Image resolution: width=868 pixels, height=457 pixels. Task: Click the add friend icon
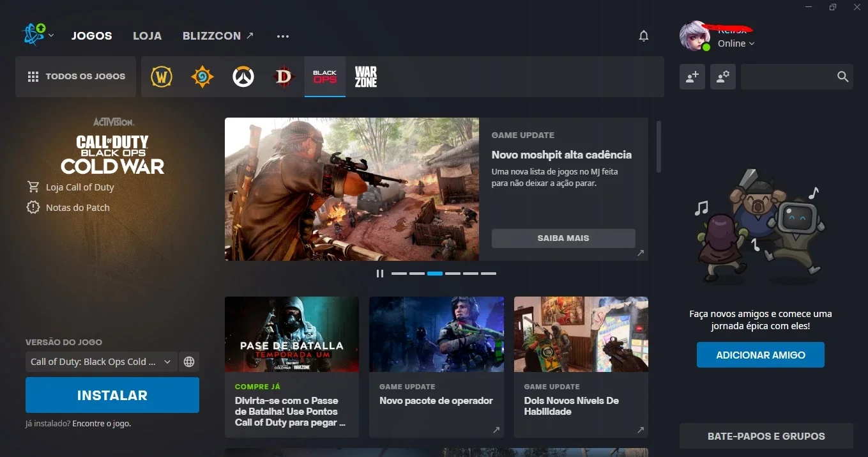tap(692, 77)
